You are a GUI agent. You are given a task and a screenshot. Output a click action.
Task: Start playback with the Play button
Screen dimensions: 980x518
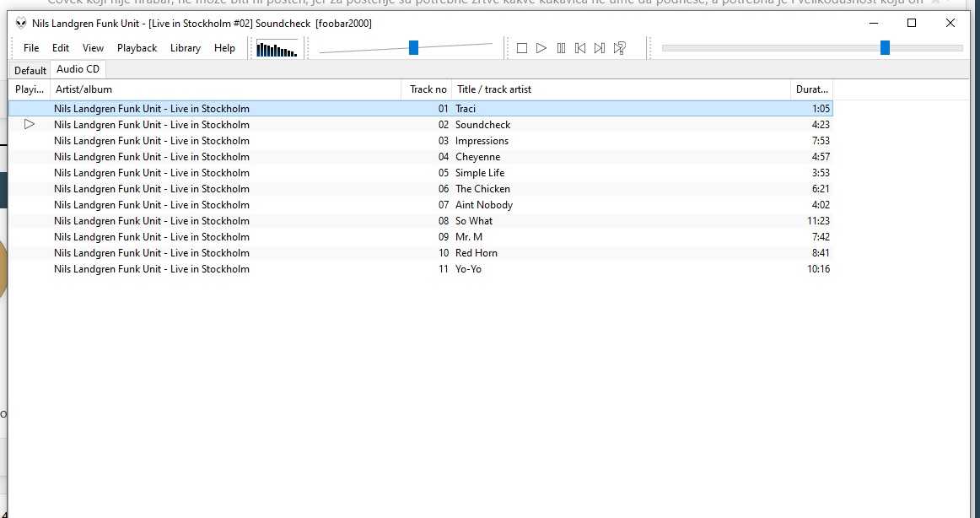point(541,48)
